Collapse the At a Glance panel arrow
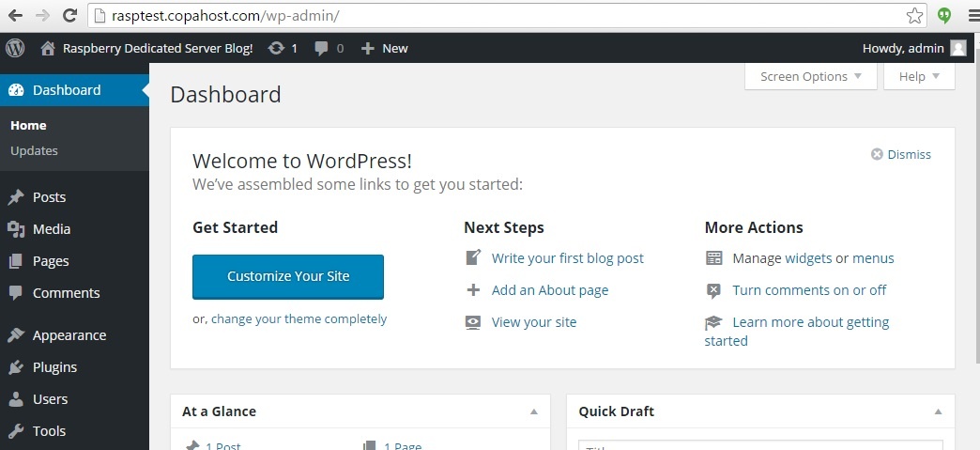This screenshot has width=980, height=450. coord(534,411)
